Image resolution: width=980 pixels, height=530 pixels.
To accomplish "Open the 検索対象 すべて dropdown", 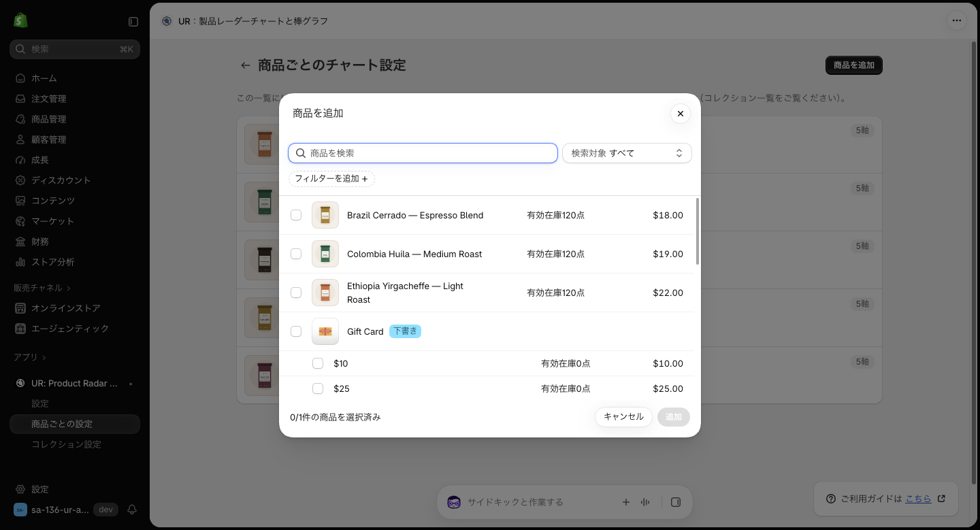I will tap(627, 153).
